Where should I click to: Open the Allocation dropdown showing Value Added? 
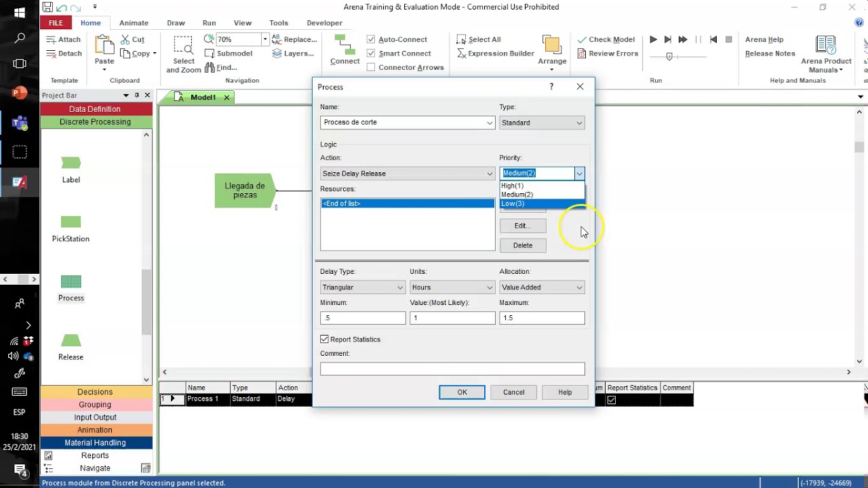pos(579,287)
